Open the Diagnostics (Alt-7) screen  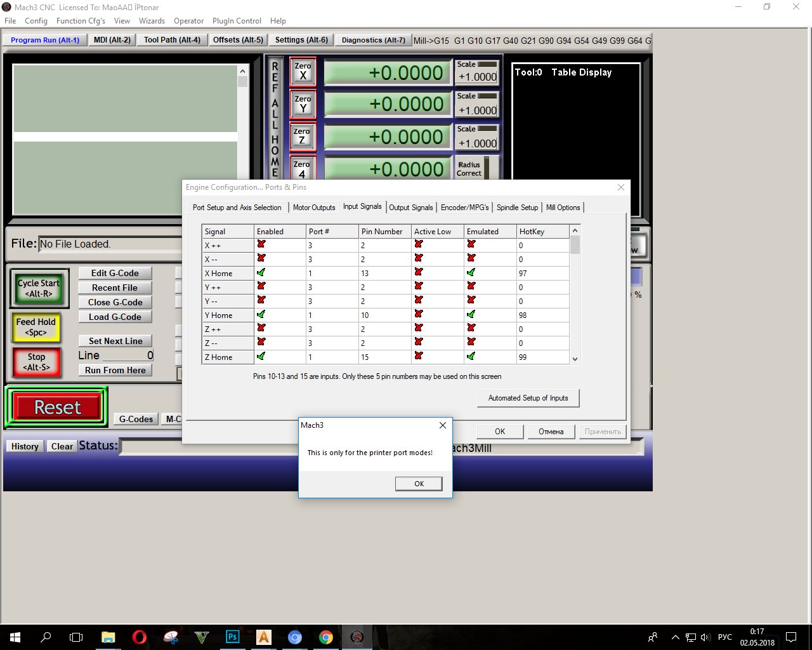(x=374, y=40)
